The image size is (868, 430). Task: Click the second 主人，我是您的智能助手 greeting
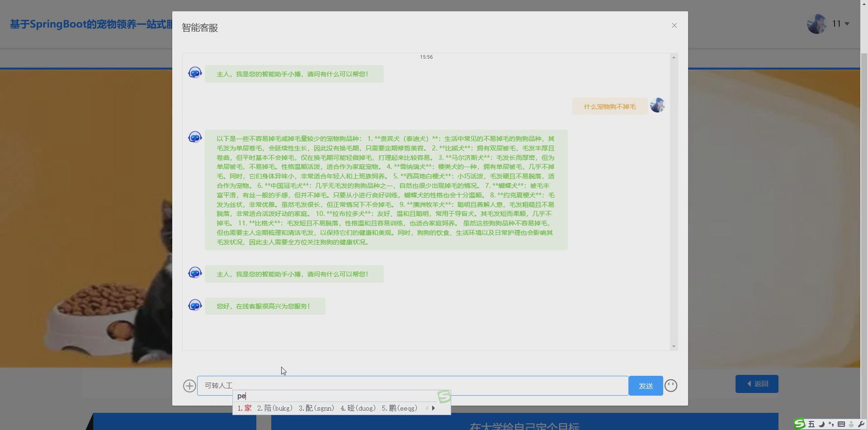pos(294,274)
